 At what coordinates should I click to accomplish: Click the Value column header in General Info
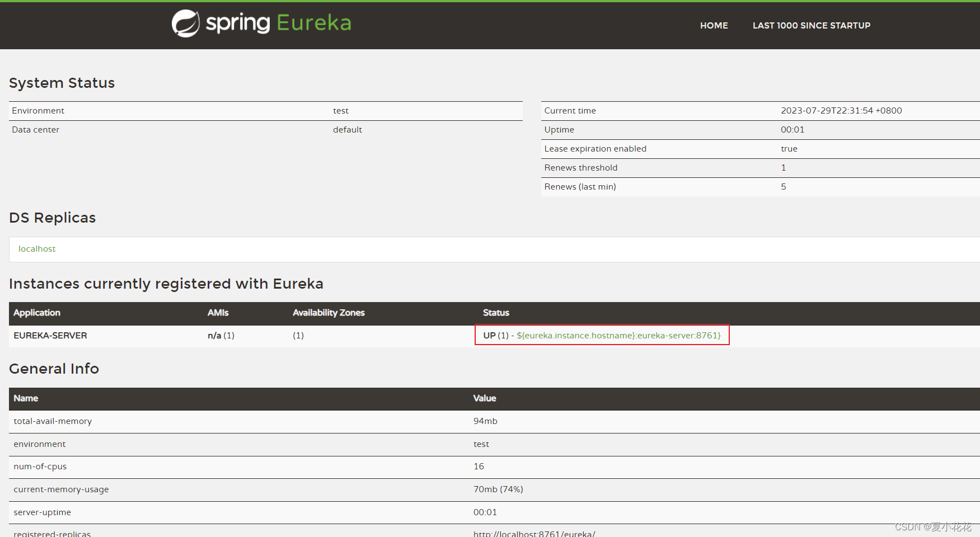pyautogui.click(x=485, y=398)
